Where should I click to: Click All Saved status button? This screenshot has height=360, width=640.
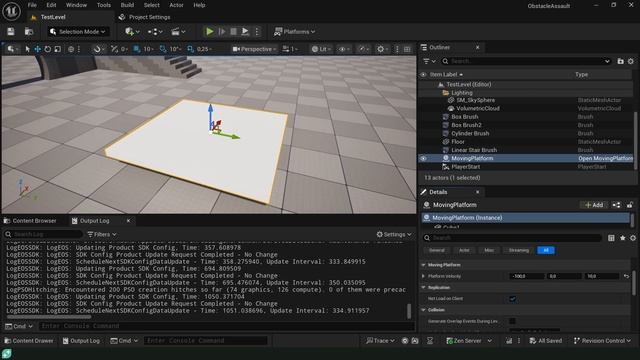tap(546, 340)
